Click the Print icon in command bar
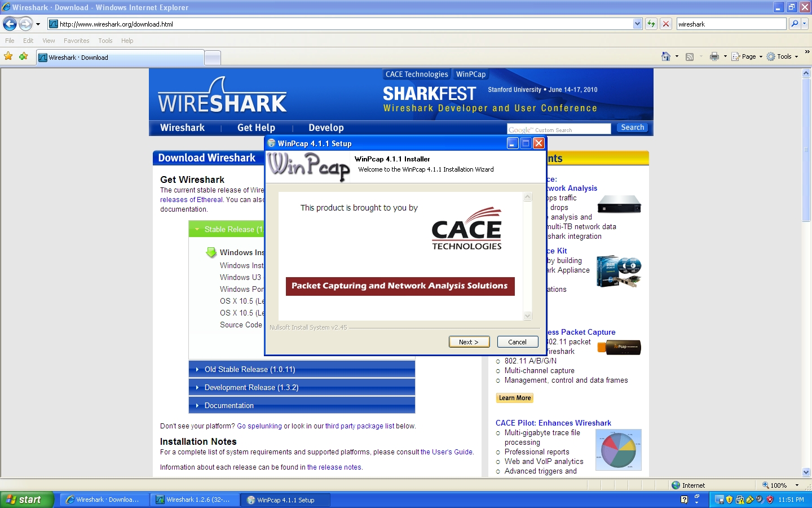The height and width of the screenshot is (508, 812). click(714, 56)
